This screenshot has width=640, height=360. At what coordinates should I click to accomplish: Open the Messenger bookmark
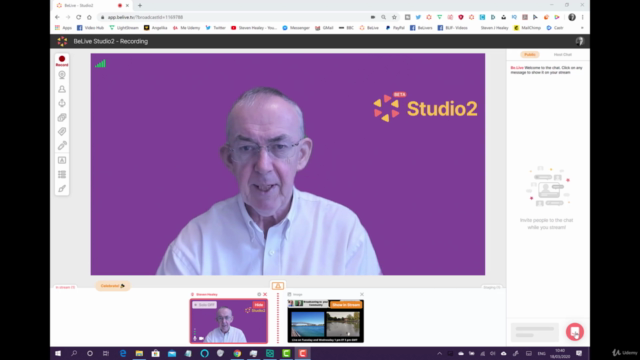(x=296, y=28)
